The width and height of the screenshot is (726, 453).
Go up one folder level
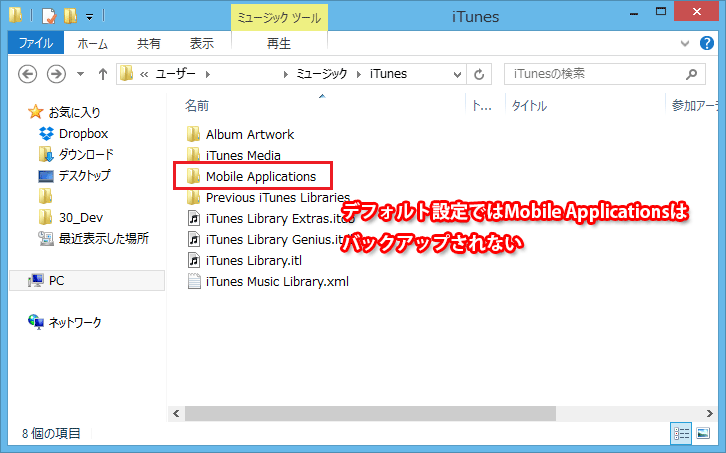pos(102,74)
